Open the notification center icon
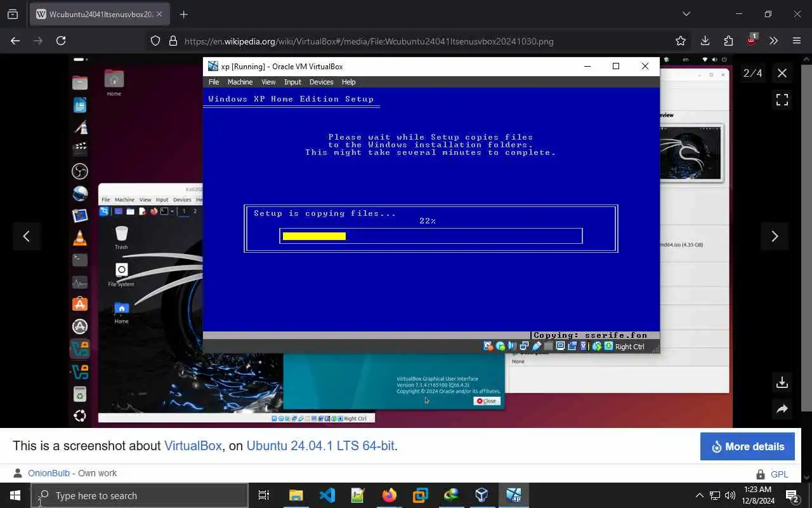 point(792,495)
